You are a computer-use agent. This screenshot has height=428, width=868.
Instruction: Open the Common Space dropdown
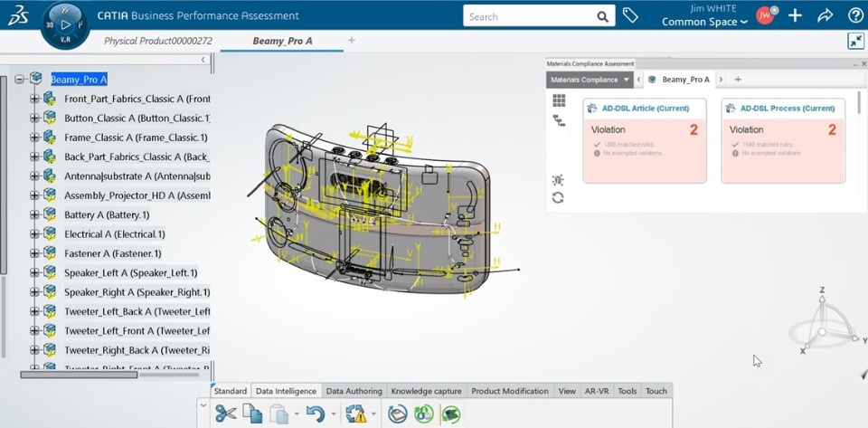(704, 22)
